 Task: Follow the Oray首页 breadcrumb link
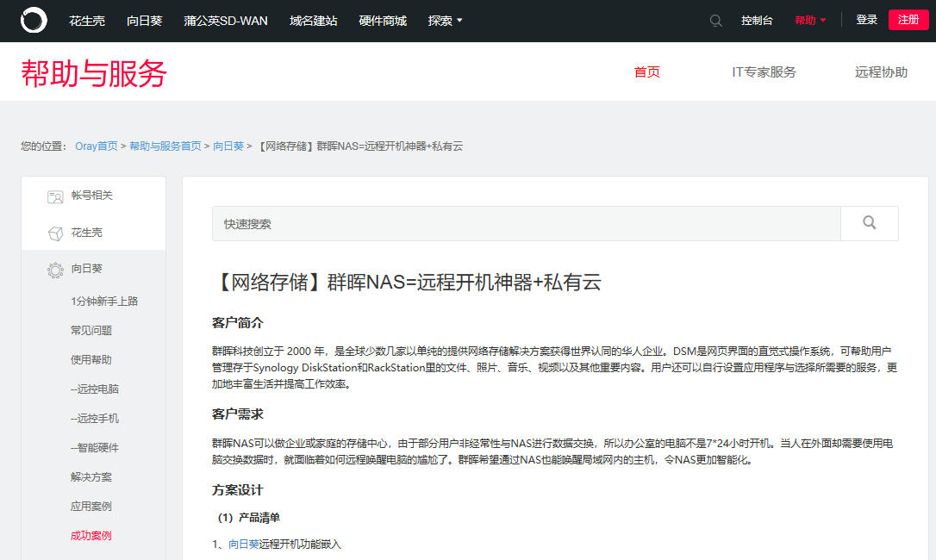97,146
